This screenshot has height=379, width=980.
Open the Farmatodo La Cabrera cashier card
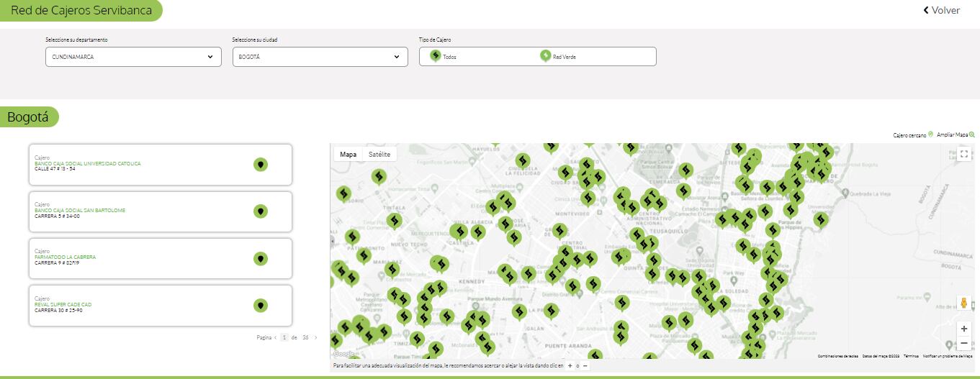click(144, 257)
